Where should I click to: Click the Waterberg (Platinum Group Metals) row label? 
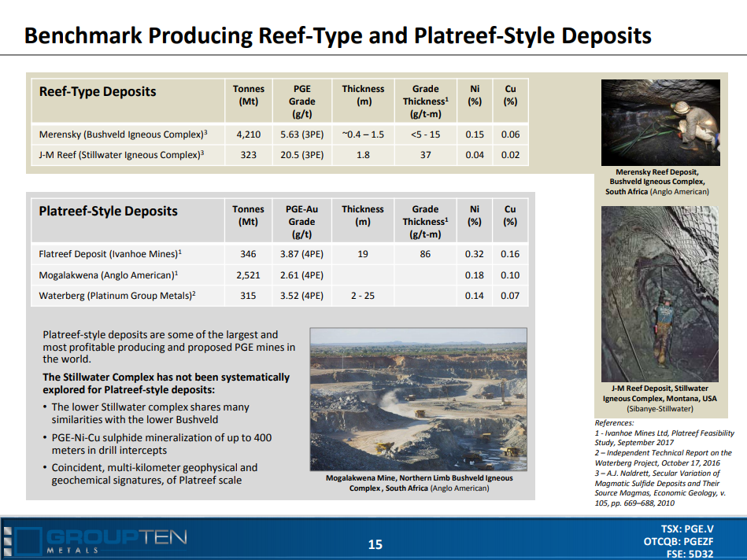point(117,295)
